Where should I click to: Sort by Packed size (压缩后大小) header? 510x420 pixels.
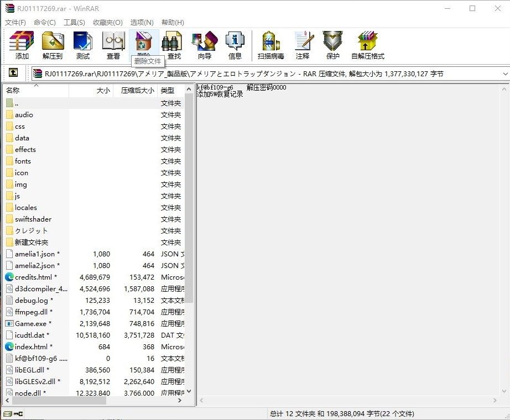tap(136, 91)
